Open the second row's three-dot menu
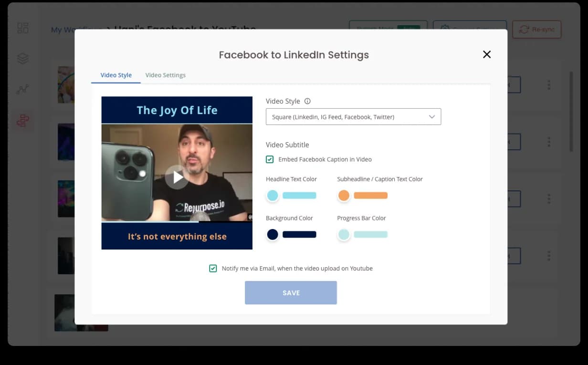The width and height of the screenshot is (588, 365). point(549,142)
